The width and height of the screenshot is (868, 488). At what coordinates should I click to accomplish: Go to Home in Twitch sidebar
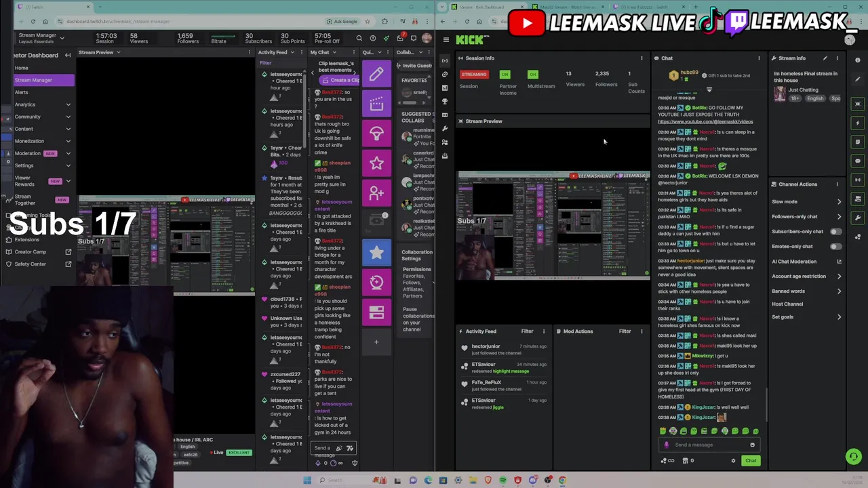tap(22, 68)
